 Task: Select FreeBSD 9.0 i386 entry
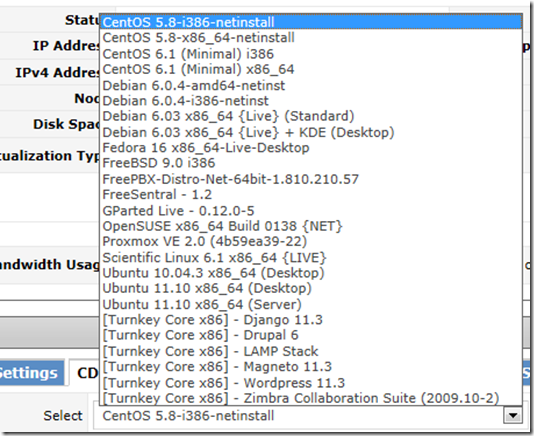click(x=311, y=163)
